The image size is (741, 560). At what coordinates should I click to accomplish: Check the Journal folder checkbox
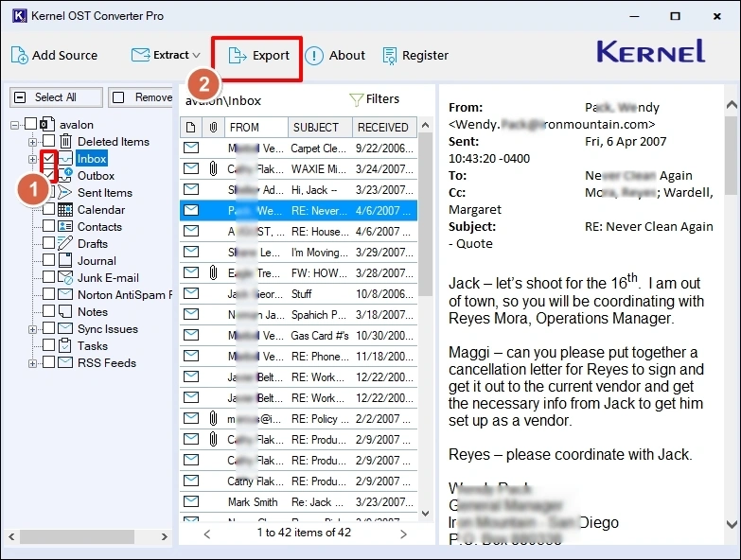48,260
